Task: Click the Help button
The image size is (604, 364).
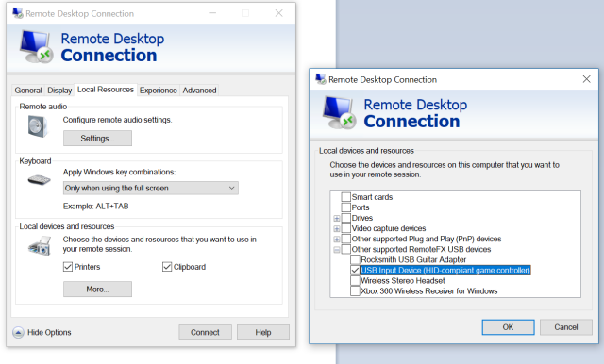Action: (x=263, y=332)
